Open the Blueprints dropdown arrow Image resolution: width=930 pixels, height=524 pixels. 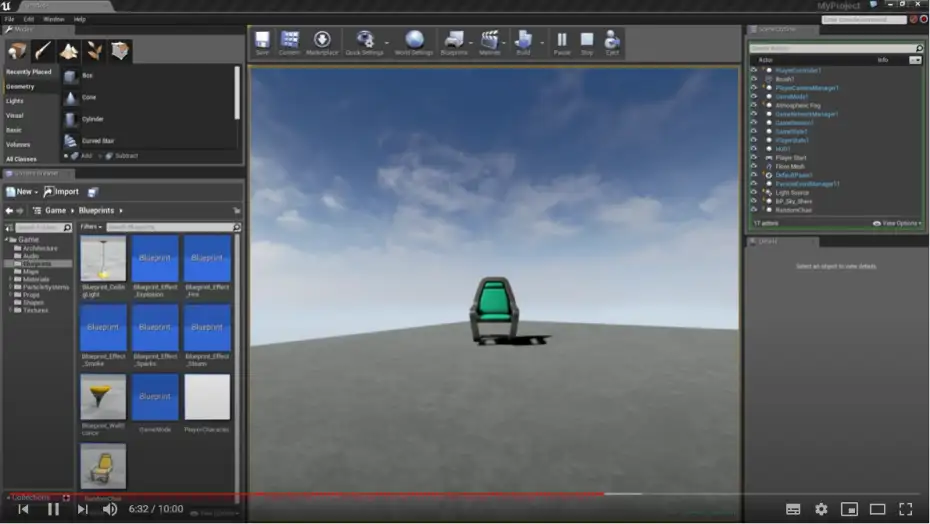(x=471, y=43)
